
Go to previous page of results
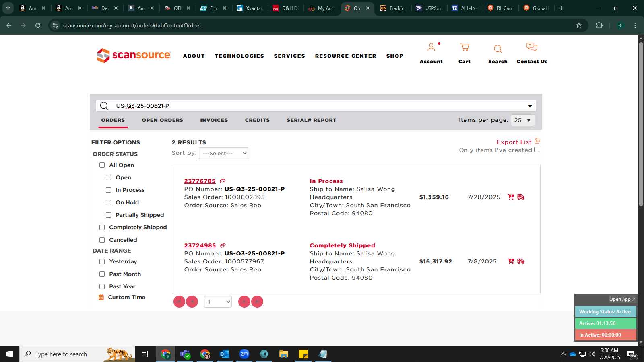[192, 302]
